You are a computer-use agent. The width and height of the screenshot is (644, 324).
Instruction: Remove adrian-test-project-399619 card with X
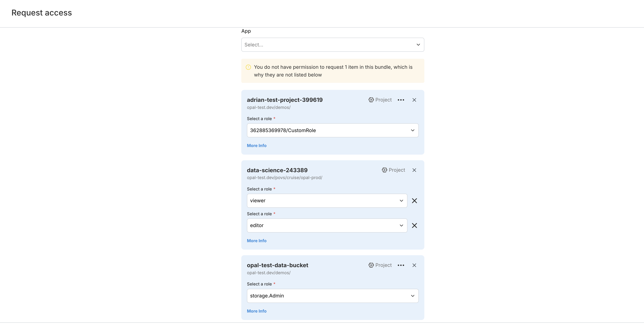click(414, 100)
